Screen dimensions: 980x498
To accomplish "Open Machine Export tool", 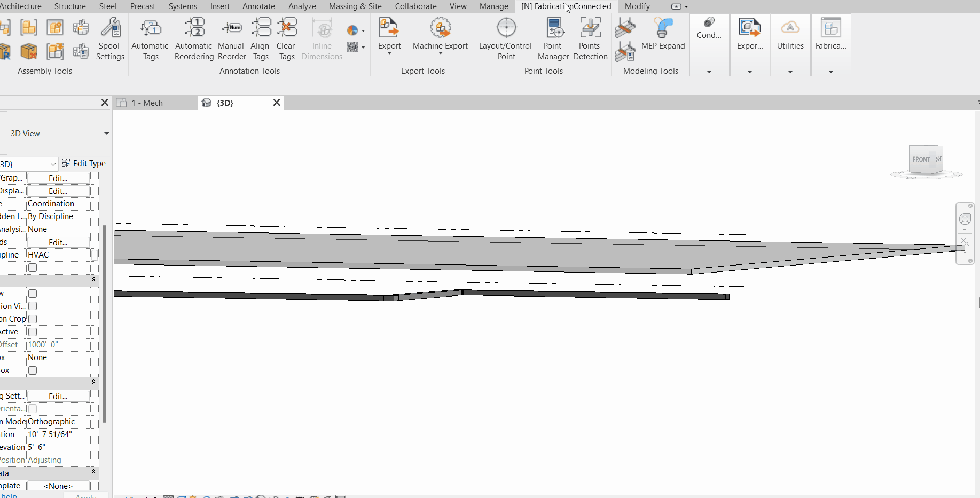I will point(440,35).
